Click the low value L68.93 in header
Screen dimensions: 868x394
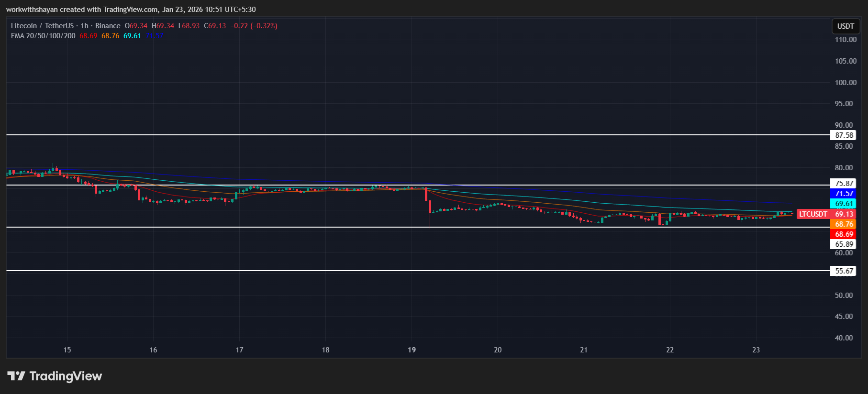click(189, 26)
